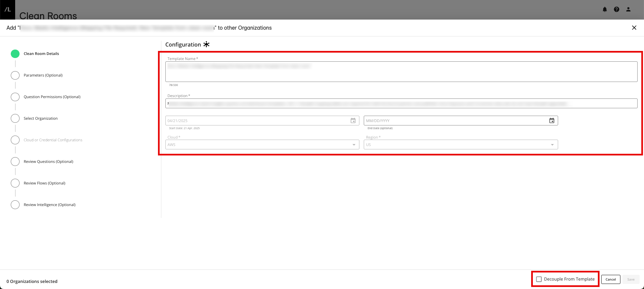Go to Question Permissions (Optional) step
The width and height of the screenshot is (644, 289).
point(52,97)
